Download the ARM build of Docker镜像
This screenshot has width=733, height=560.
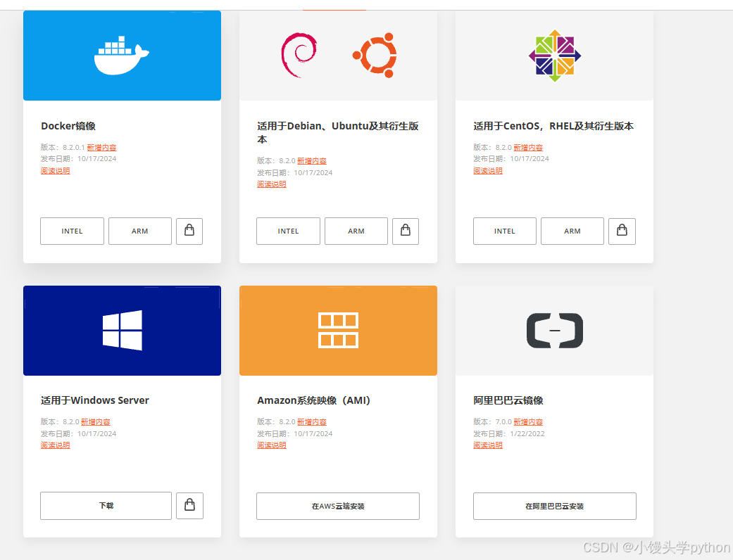click(x=140, y=231)
